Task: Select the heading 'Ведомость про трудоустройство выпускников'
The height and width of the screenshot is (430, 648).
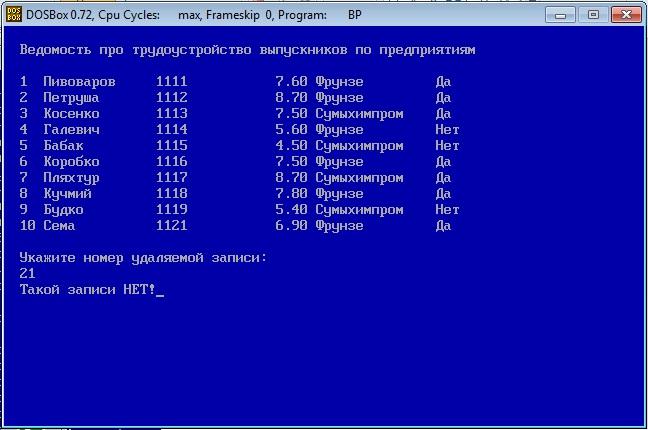Action: tap(183, 50)
